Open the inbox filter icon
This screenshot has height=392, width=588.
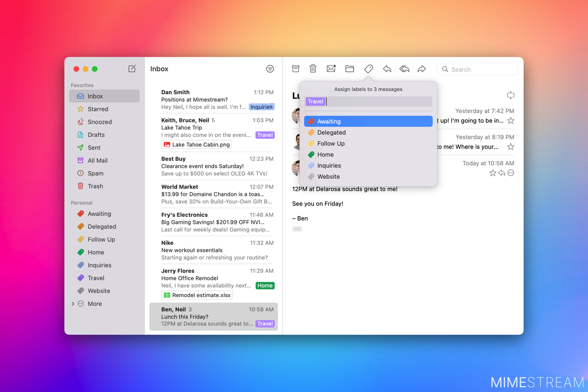[x=270, y=69]
